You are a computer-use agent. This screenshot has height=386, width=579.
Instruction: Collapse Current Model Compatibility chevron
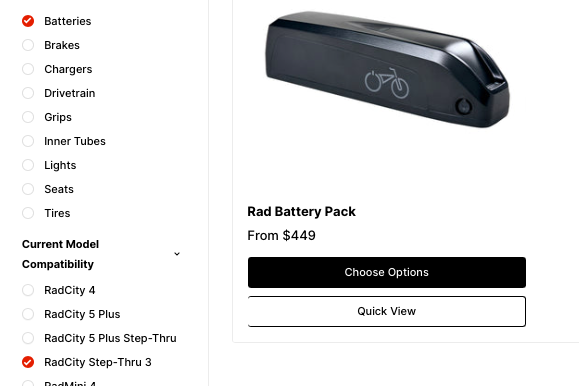pos(177,254)
